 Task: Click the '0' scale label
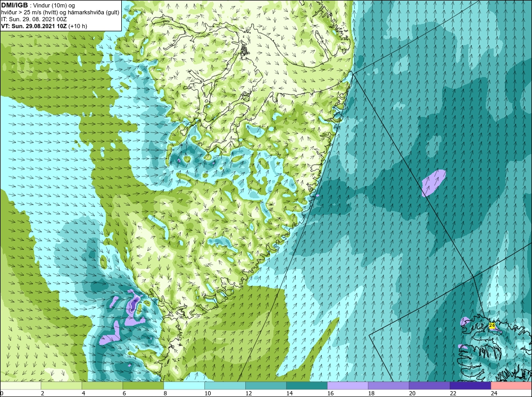(x=2, y=393)
